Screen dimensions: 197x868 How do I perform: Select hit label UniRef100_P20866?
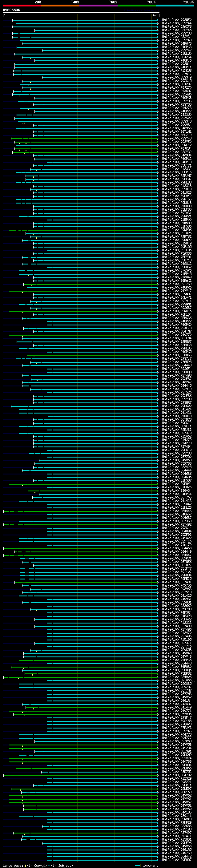coord(177,355)
